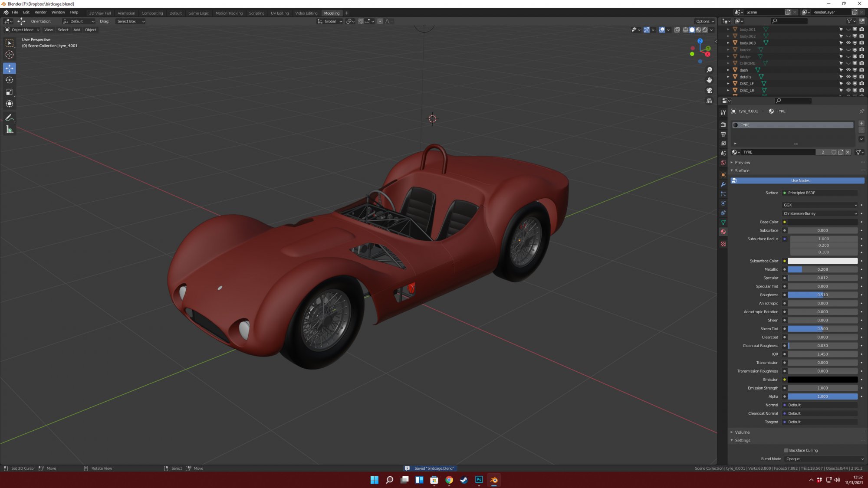Open the Object Mode dropdown
This screenshot has width=868, height=488.
pyautogui.click(x=22, y=30)
